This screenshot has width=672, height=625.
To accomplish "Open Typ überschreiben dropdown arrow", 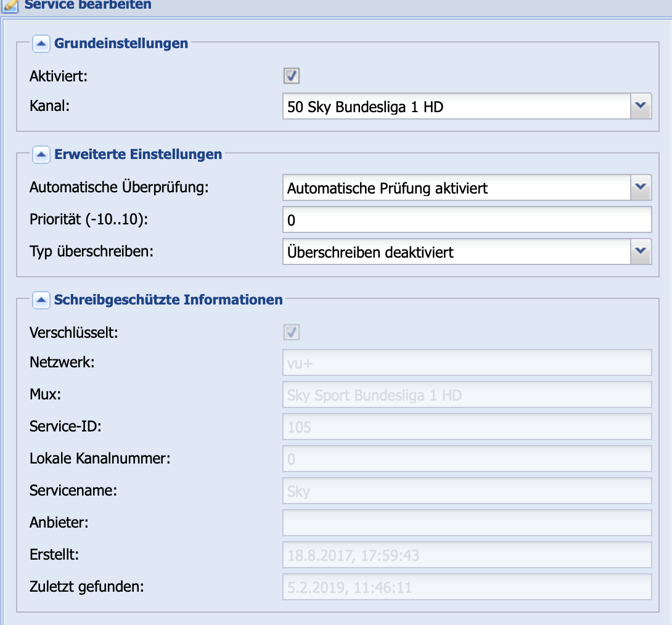I will [641, 251].
